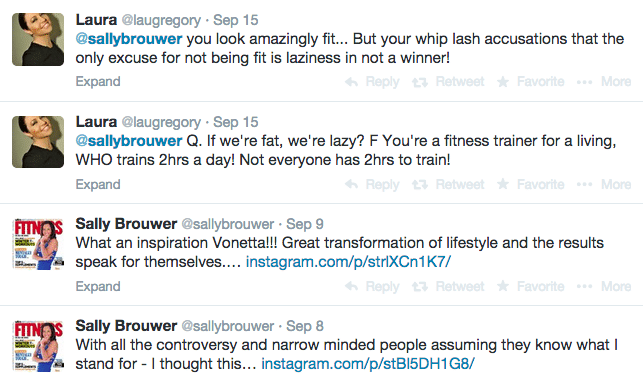Image resolution: width=643 pixels, height=380 pixels.
Task: Open More menu on Laura's second tweet
Action: tap(604, 184)
